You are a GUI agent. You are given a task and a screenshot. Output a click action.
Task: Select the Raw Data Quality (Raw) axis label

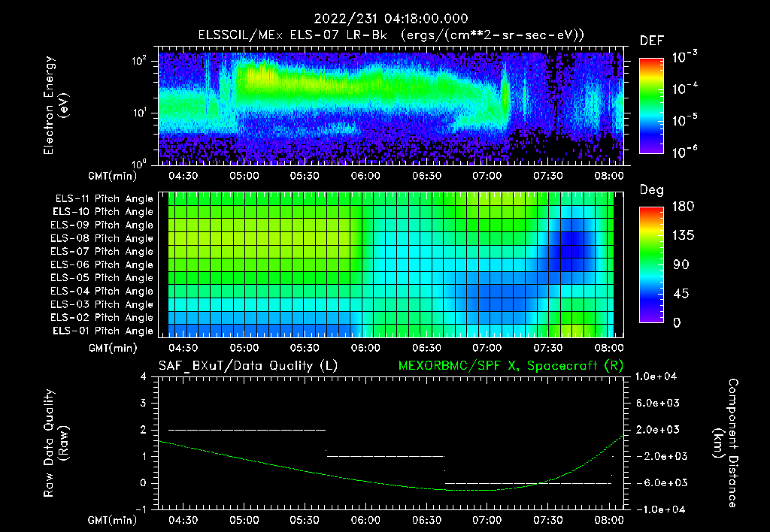coord(56,443)
